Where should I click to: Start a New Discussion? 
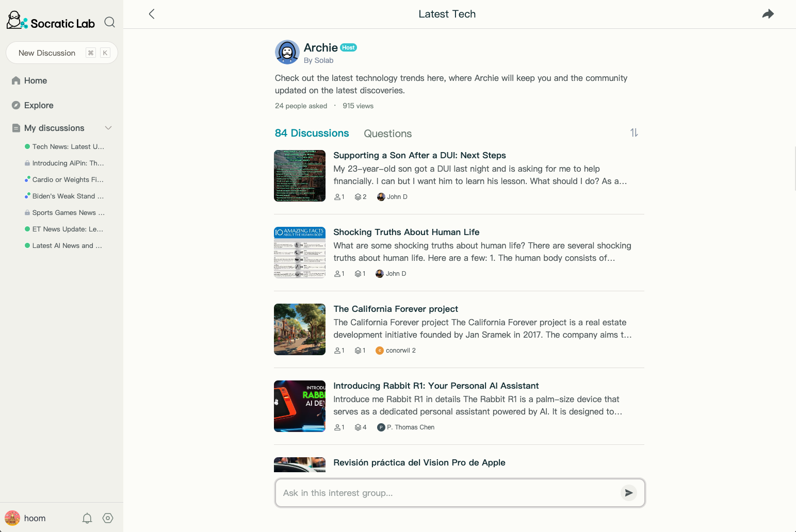tap(62, 53)
